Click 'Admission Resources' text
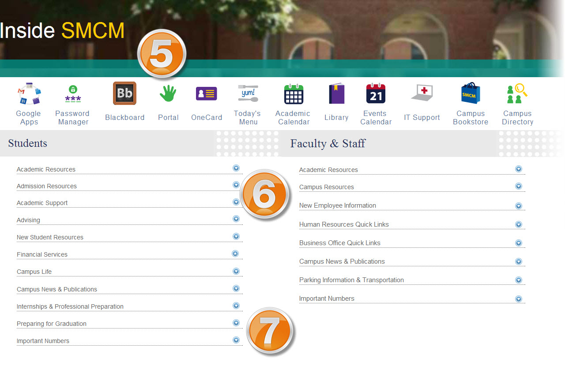The height and width of the screenshot is (392, 565). coord(46,186)
